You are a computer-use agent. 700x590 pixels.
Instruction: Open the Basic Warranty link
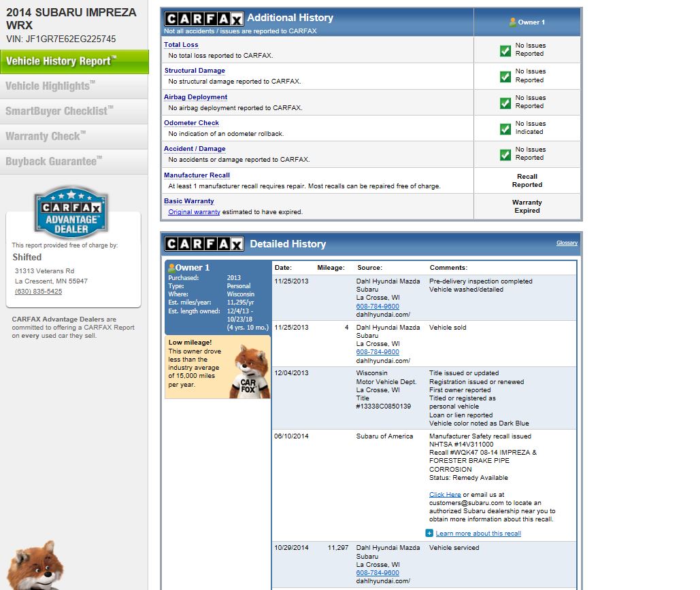189,201
